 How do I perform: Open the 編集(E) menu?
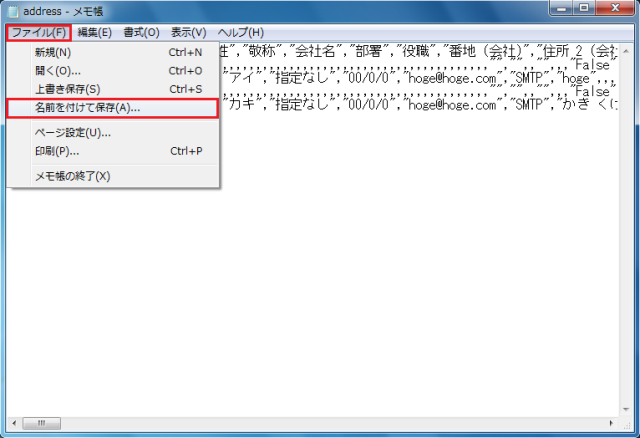coord(94,32)
